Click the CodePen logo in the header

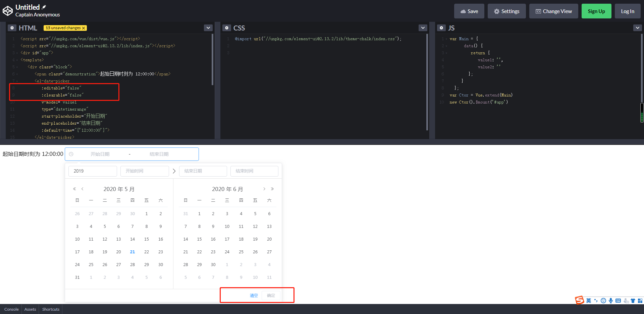[x=8, y=10]
